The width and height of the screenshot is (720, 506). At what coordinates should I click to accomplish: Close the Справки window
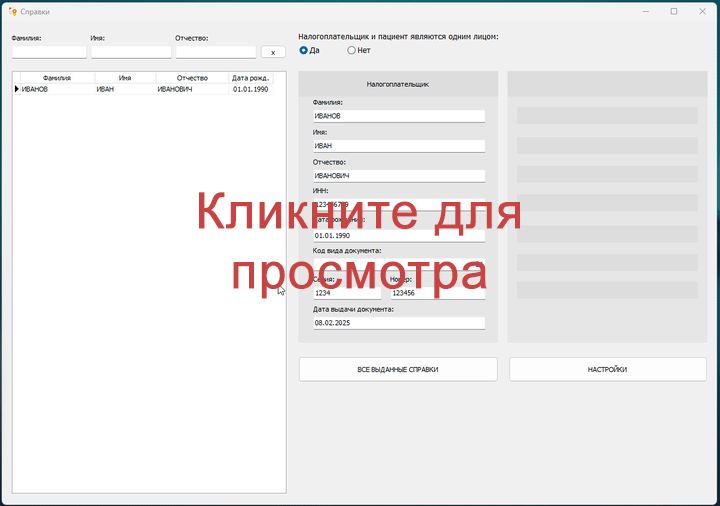click(x=702, y=11)
